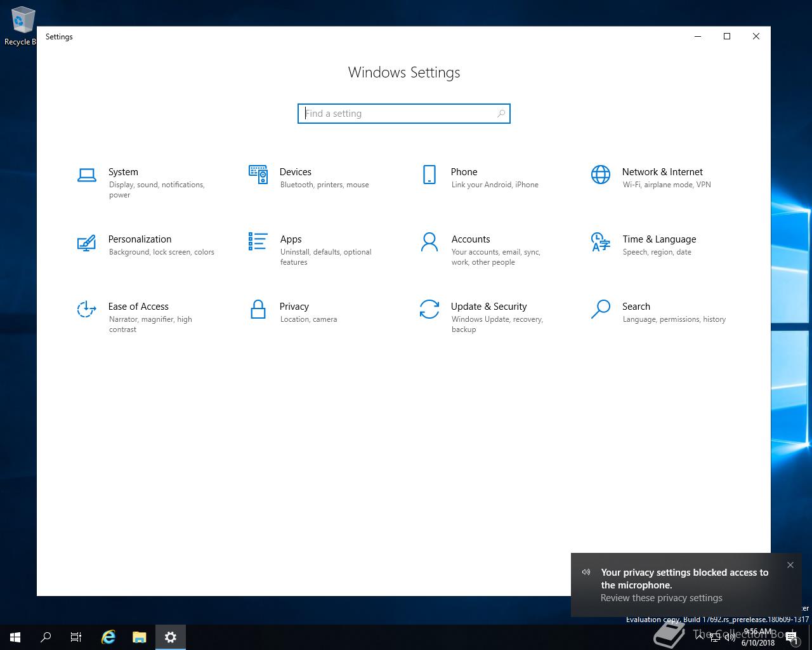The width and height of the screenshot is (812, 650).
Task: Open Phone settings title
Action: pos(464,172)
